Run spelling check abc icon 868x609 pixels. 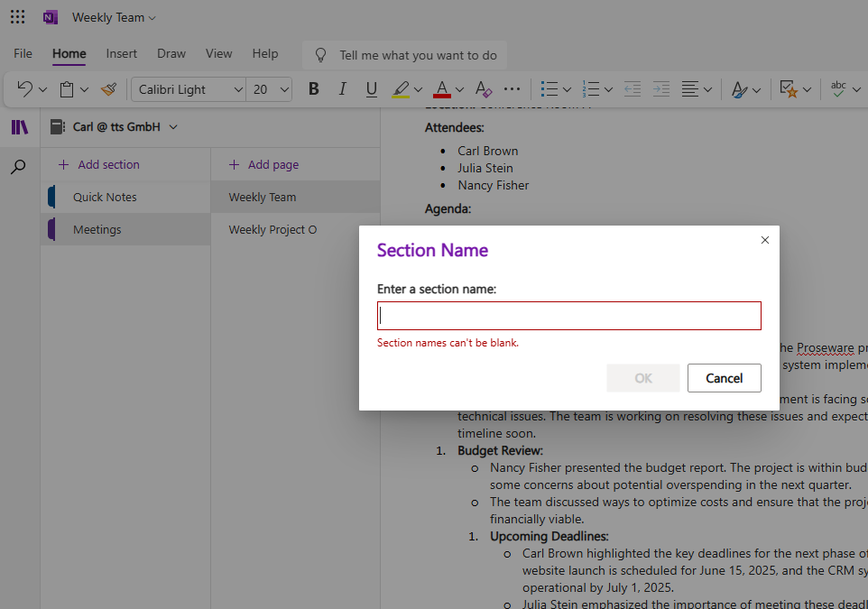(x=838, y=88)
